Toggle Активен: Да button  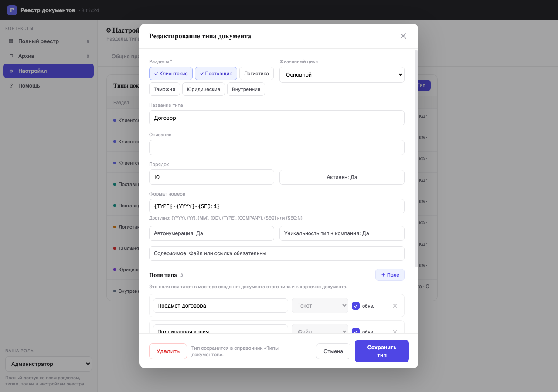[x=342, y=177]
